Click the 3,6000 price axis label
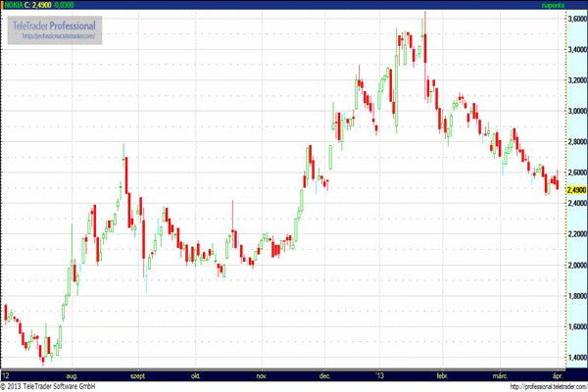Screen dimensions: 588x392 (x=575, y=19)
